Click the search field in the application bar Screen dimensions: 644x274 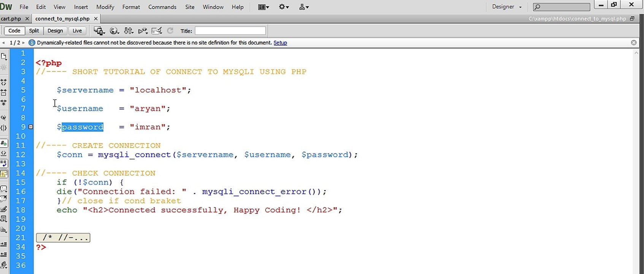pos(562,7)
